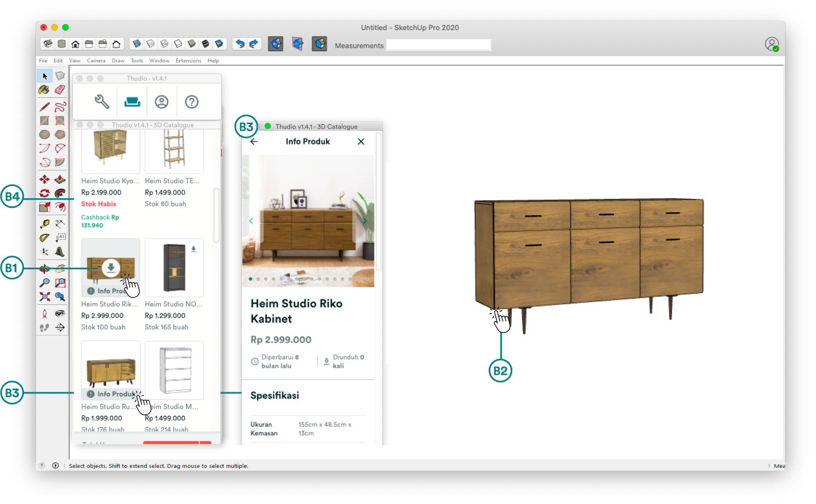
Task: Switch to Front view house icon
Action: (x=75, y=44)
